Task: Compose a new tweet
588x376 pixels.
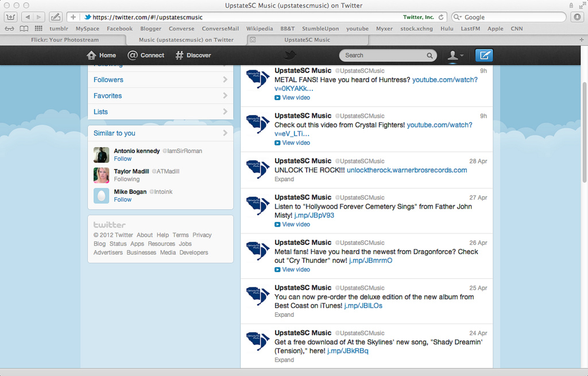Action: click(x=484, y=55)
